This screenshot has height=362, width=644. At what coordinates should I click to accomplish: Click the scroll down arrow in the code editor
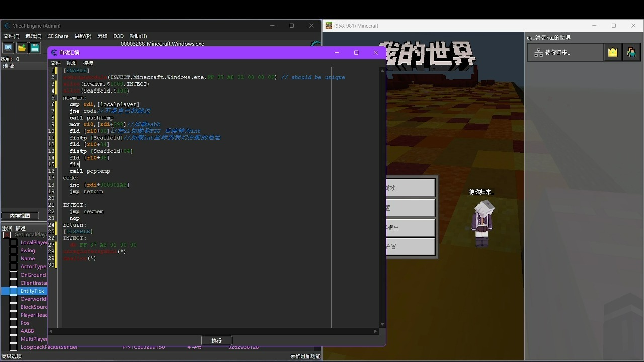382,325
